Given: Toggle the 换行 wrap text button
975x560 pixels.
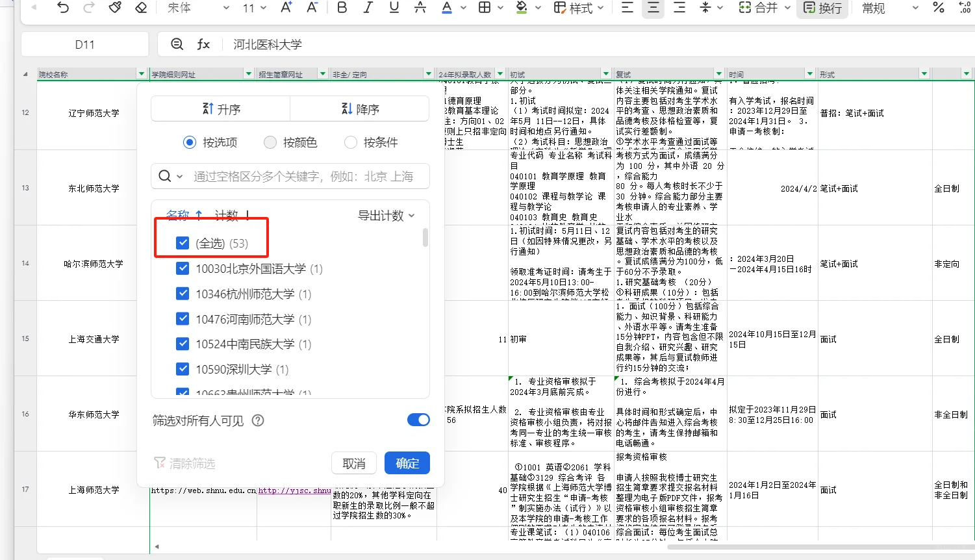Looking at the screenshot, I should (x=822, y=8).
